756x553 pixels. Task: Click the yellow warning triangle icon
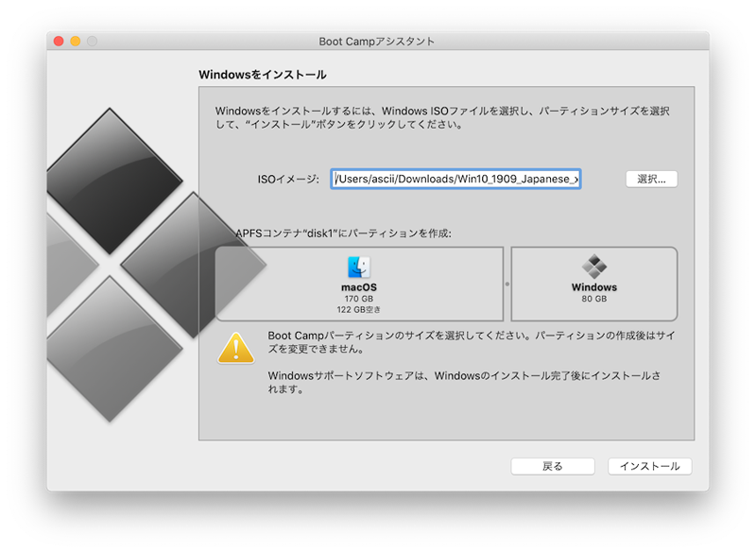[235, 348]
